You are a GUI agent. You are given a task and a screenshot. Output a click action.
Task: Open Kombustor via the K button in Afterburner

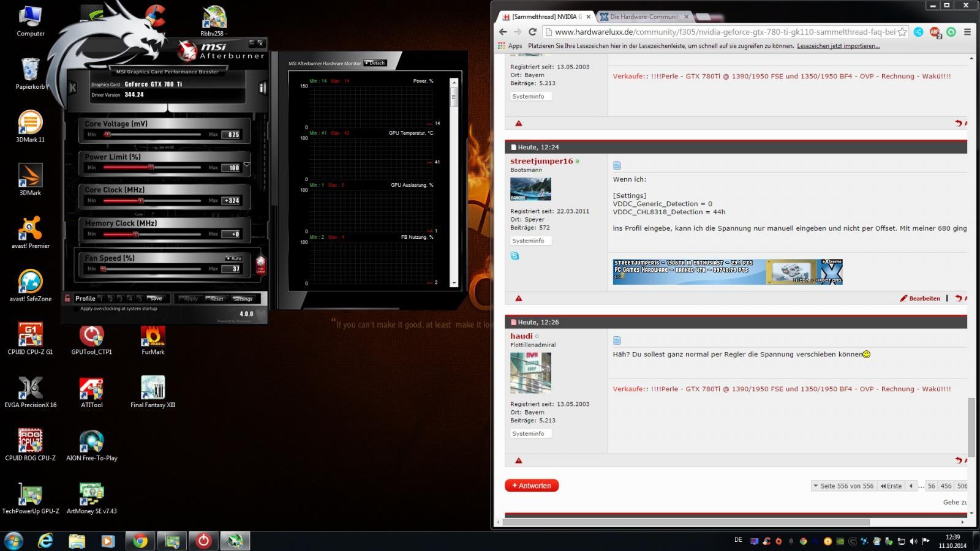(x=73, y=88)
